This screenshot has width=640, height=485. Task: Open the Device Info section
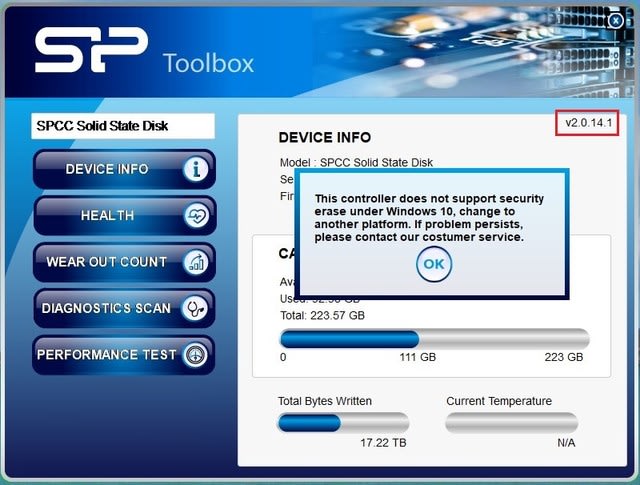pyautogui.click(x=124, y=169)
